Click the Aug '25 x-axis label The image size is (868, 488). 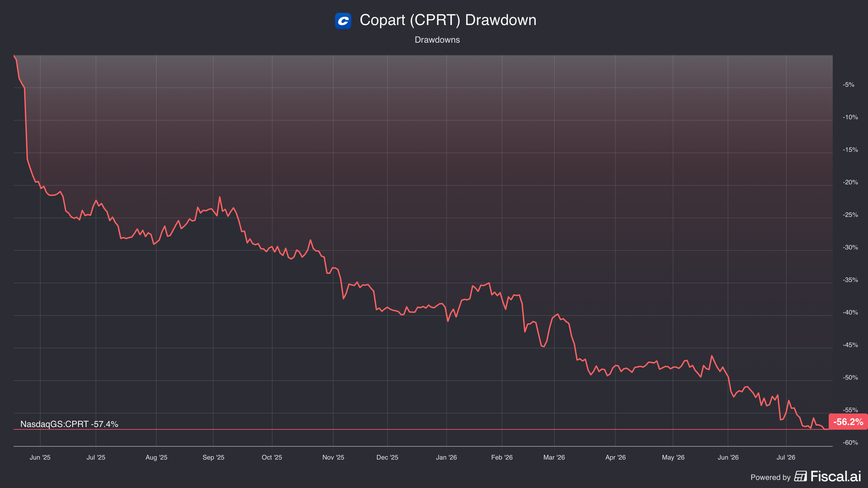(x=156, y=457)
